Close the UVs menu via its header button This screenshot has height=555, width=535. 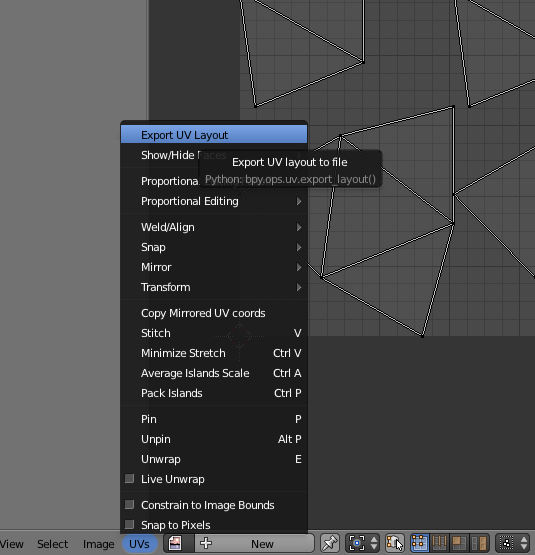click(x=140, y=544)
